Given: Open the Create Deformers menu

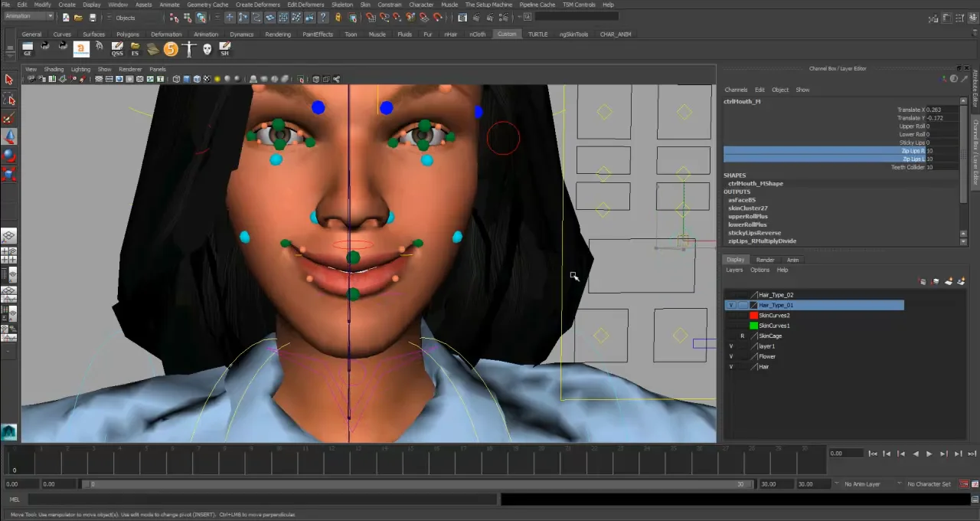Looking at the screenshot, I should tap(257, 5).
